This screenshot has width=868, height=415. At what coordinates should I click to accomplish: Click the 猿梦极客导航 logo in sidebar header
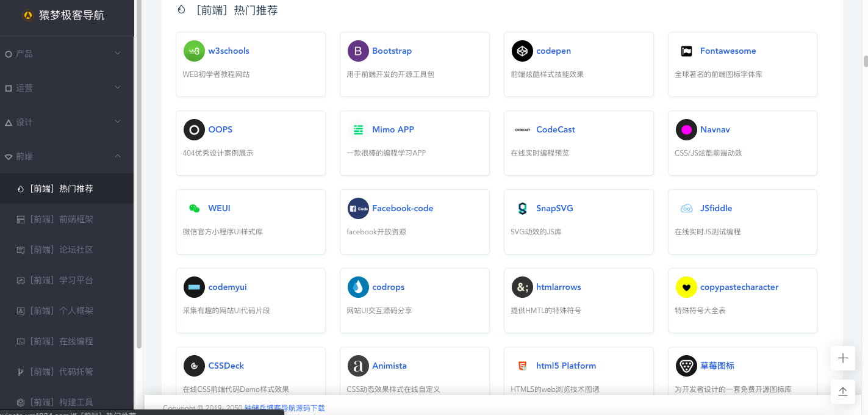[x=27, y=16]
